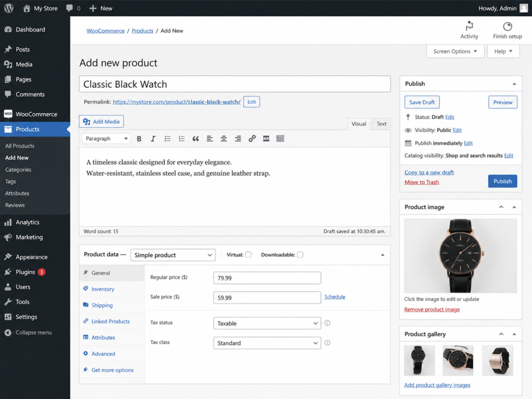Screen dimensions: 532x399
Task: Click Add product gallery images link
Action: click(x=437, y=385)
